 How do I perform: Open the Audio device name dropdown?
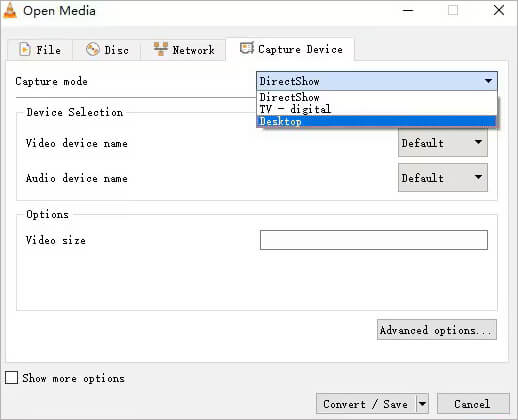tap(443, 178)
